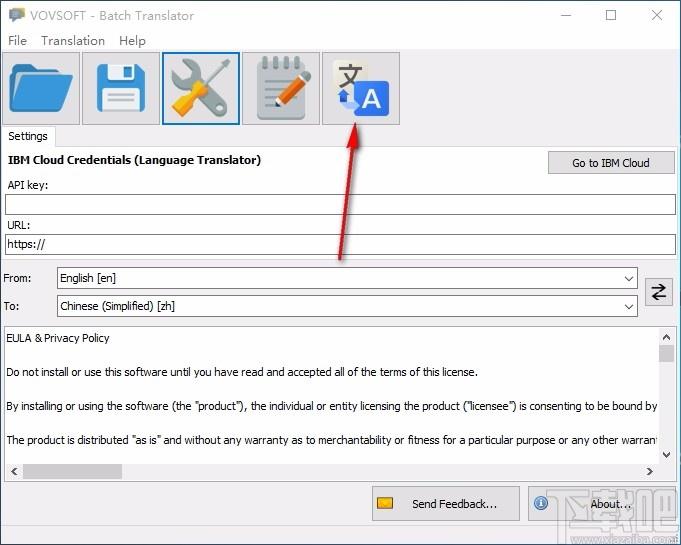Click the vertical scrollbar thumb
Viewport: 681px width, 545px height.
click(666, 353)
